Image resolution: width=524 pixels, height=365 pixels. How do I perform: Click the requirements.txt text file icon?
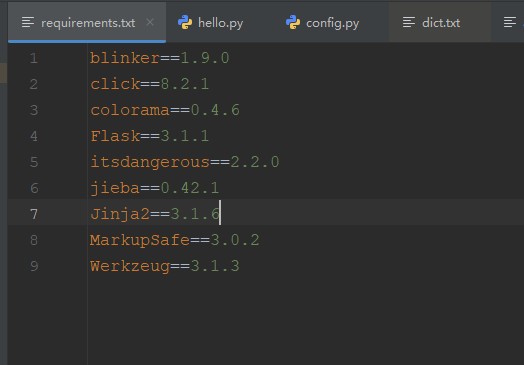28,22
